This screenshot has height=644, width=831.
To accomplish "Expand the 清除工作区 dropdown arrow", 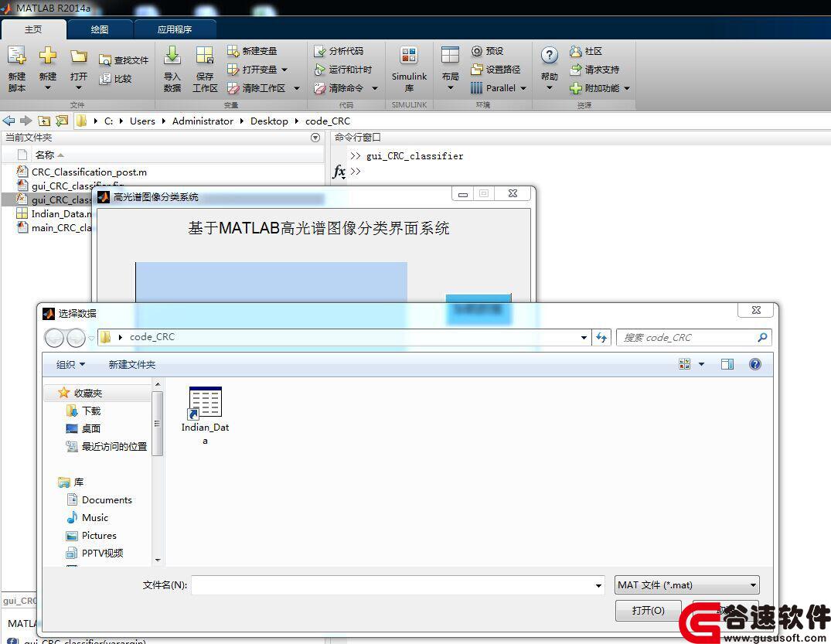I will pyautogui.click(x=297, y=88).
